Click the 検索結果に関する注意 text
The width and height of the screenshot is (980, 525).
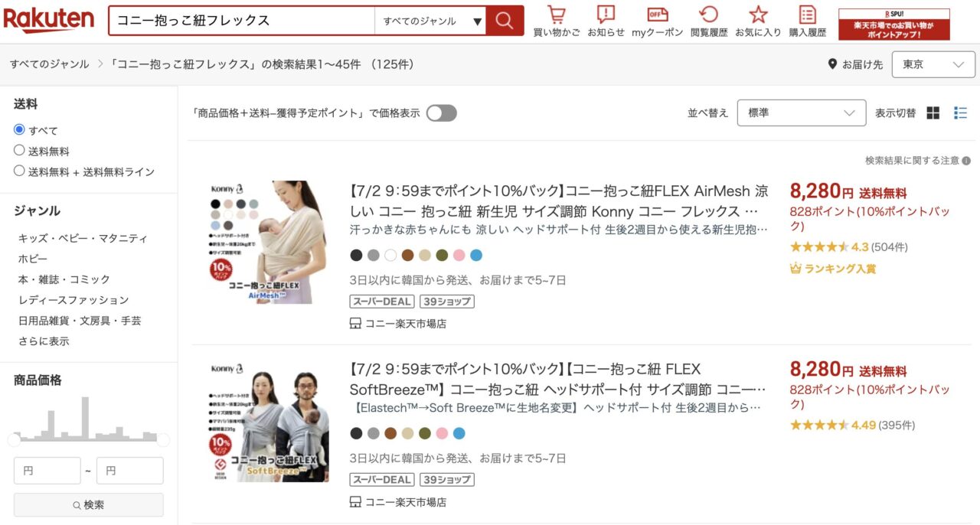[912, 161]
